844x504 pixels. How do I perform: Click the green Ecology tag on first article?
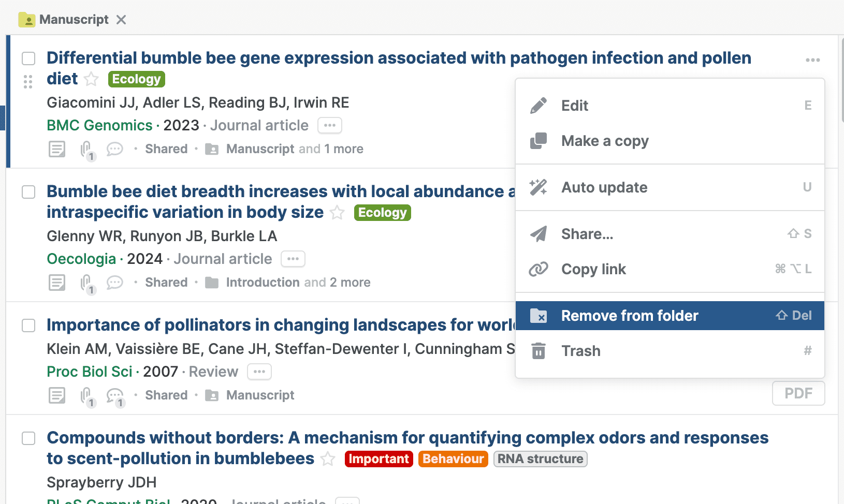137,79
